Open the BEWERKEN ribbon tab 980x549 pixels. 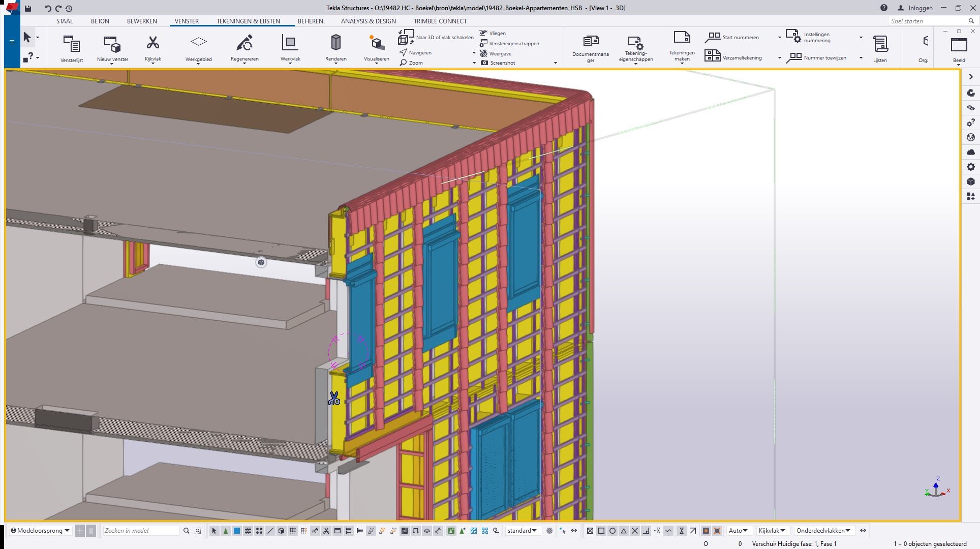click(142, 21)
